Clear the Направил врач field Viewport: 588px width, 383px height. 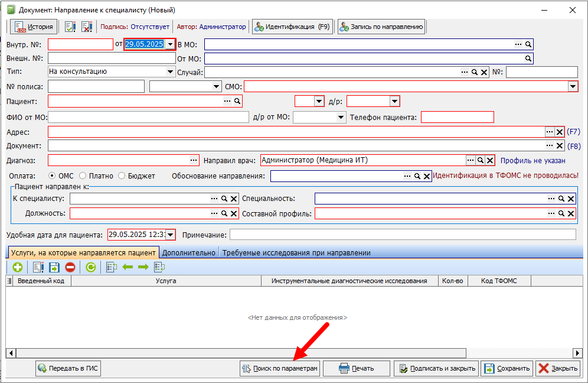pyautogui.click(x=490, y=160)
